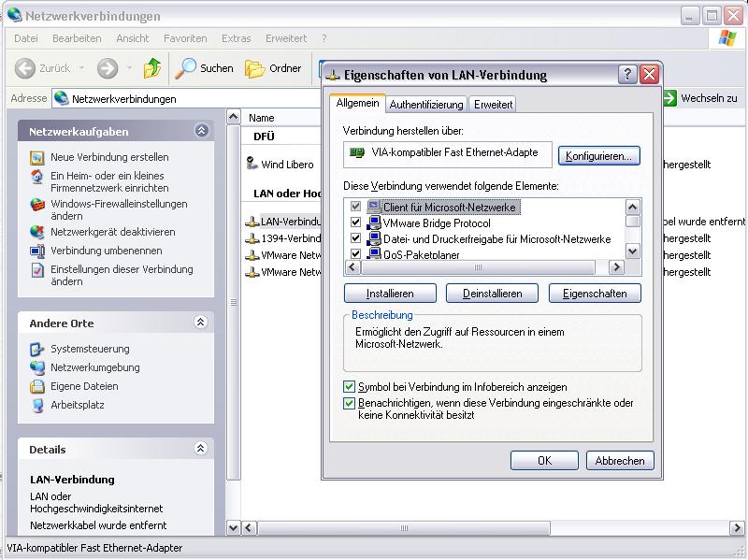Image resolution: width=748 pixels, height=560 pixels.
Task: Click Neue Verbindung erstellen icon
Action: (37, 157)
